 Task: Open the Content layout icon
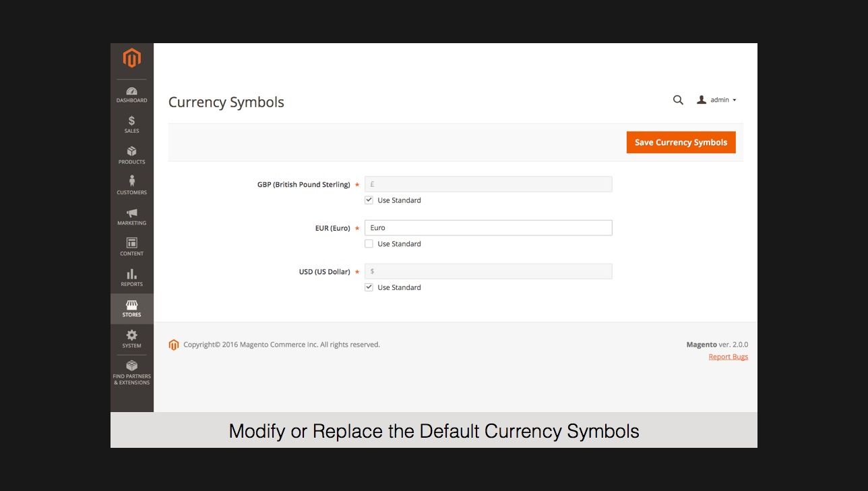click(x=132, y=243)
